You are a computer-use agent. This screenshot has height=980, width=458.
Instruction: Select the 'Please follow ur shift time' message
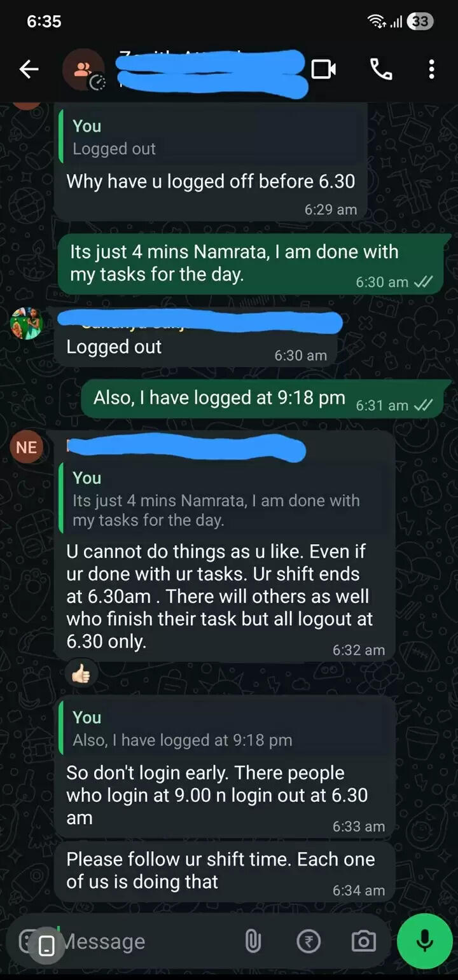[x=224, y=871]
